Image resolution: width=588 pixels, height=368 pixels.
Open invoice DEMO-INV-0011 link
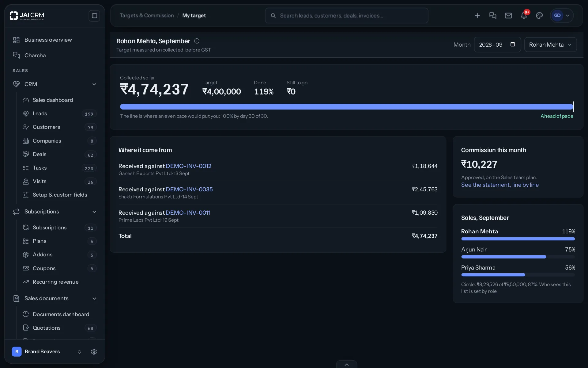tap(188, 213)
